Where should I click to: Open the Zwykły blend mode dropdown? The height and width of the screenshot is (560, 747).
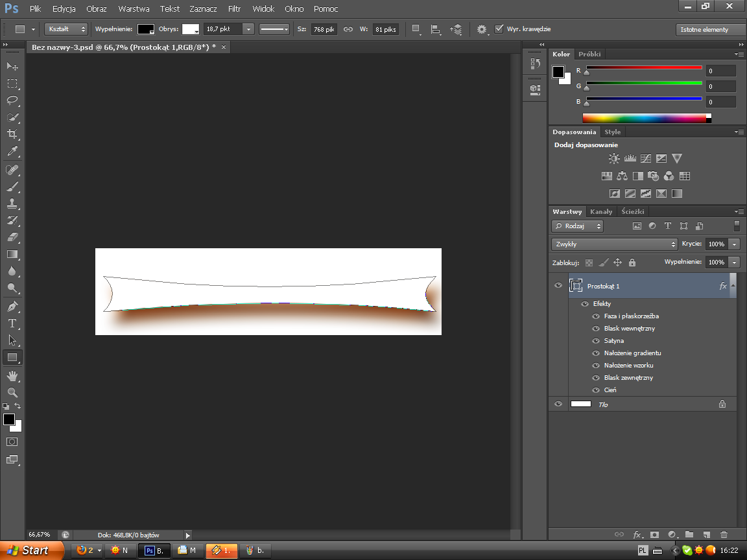click(x=614, y=244)
